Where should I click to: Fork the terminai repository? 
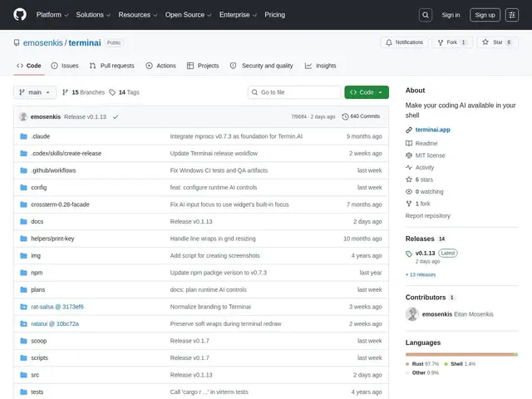tap(452, 42)
